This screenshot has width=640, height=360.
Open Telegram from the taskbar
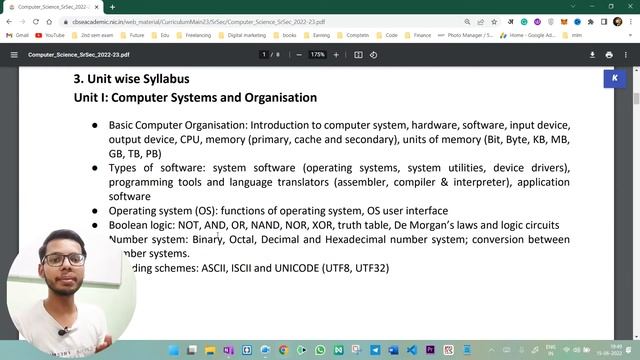tap(375, 350)
